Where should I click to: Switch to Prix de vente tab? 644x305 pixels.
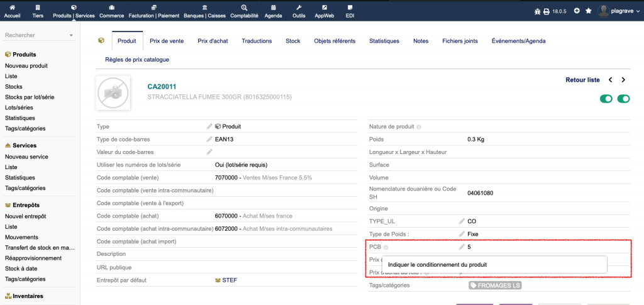pyautogui.click(x=167, y=41)
